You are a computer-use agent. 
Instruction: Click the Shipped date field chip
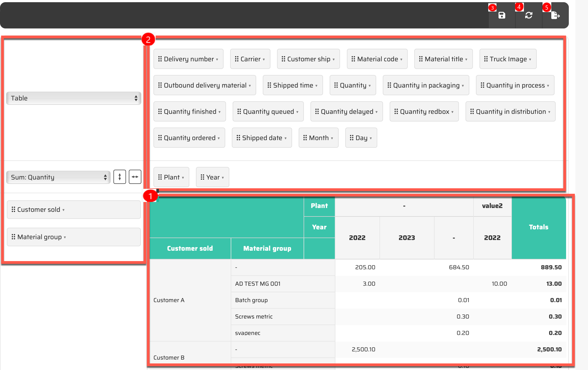coord(262,138)
